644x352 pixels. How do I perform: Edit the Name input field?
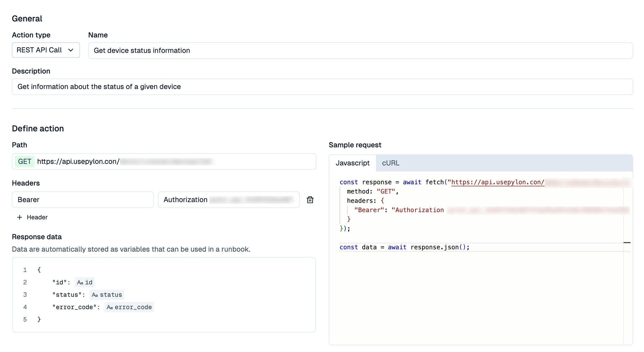click(360, 51)
